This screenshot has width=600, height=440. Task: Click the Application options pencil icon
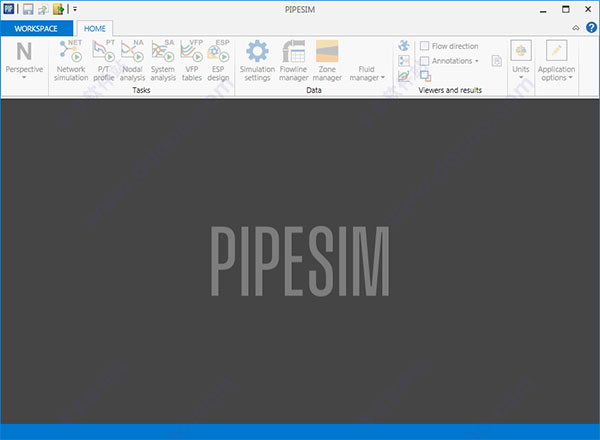[x=556, y=51]
